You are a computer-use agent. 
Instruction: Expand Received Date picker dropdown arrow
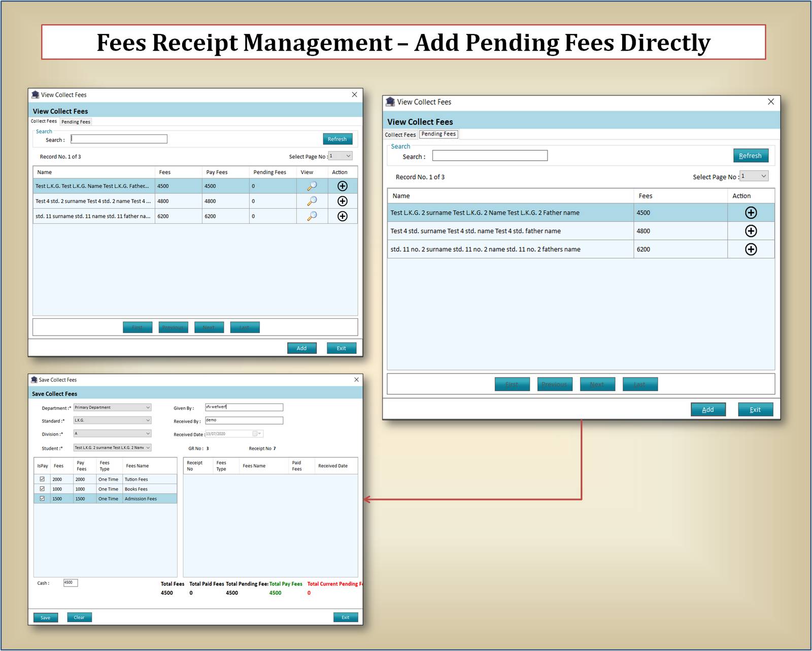coord(260,434)
